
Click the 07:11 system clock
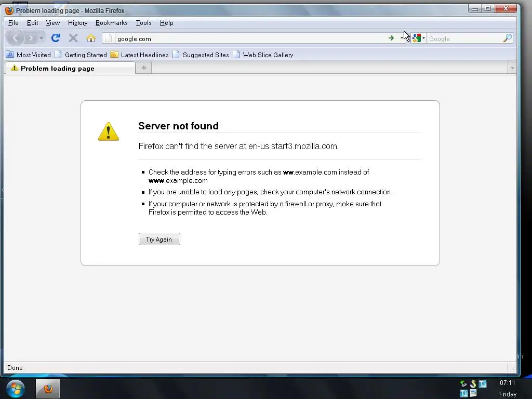pyautogui.click(x=507, y=383)
